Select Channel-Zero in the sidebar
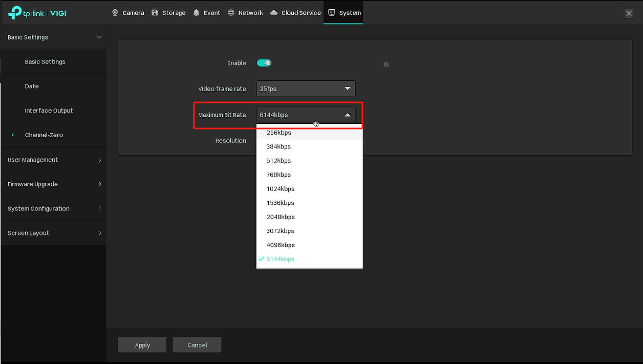 click(x=53, y=135)
